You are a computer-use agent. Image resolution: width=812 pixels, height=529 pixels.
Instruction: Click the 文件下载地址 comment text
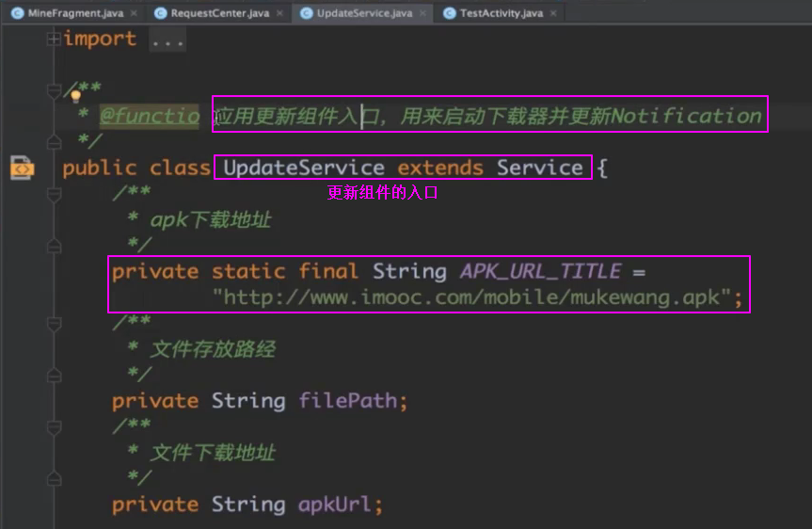click(x=213, y=453)
